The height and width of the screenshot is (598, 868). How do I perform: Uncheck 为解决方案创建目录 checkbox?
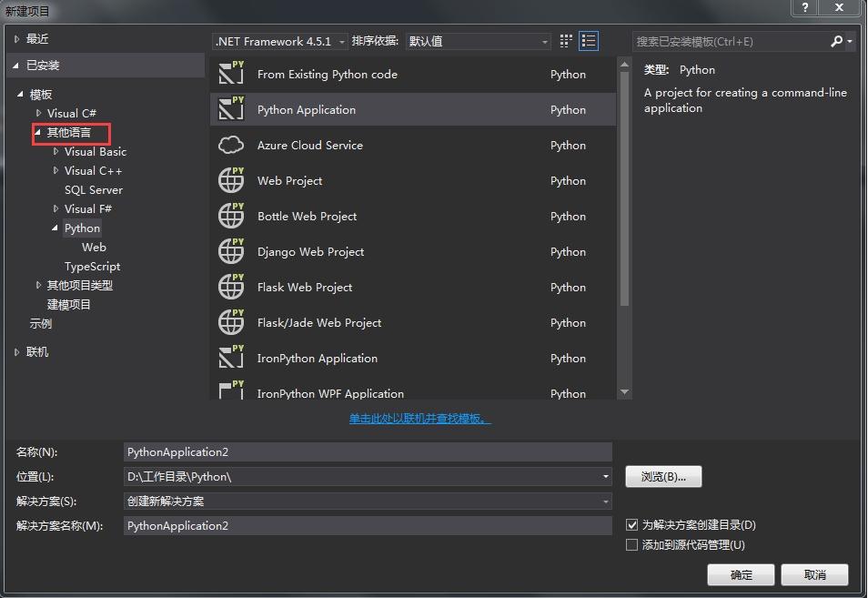pyautogui.click(x=632, y=525)
